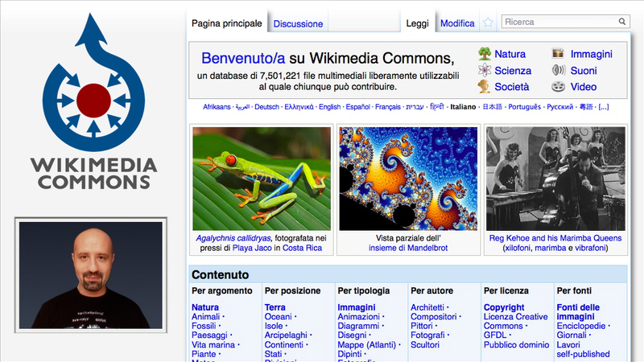This screenshot has width=644, height=362.
Task: Switch language to Ελληνικά
Action: 299,107
